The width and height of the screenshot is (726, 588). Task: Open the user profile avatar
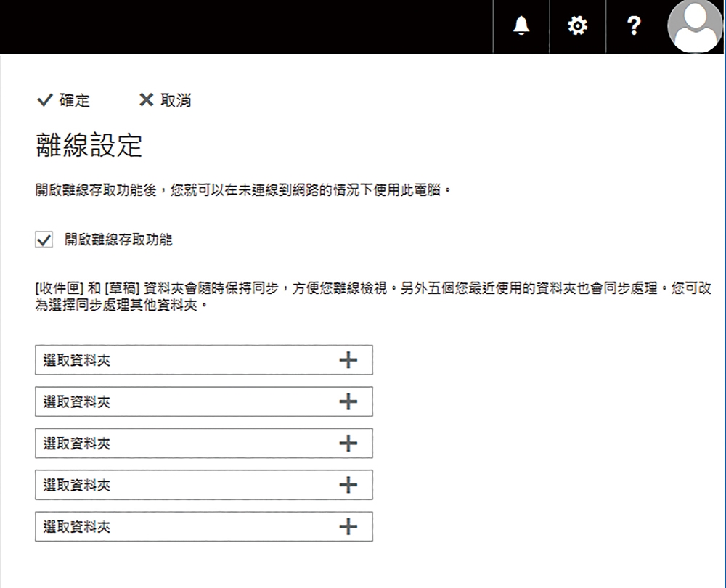point(695,26)
